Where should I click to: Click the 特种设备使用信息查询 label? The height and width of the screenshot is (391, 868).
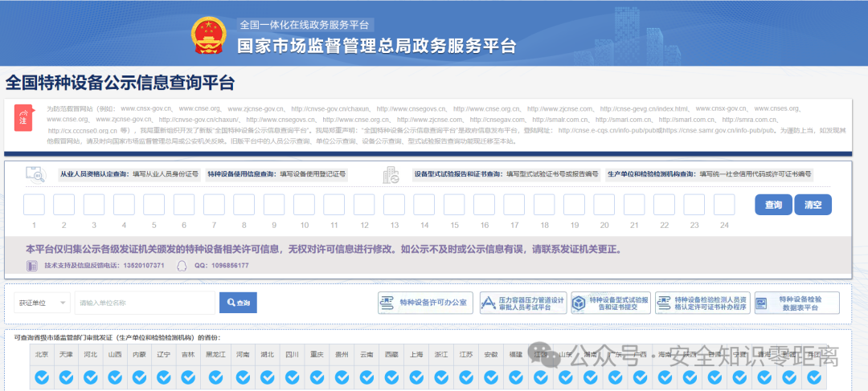[x=242, y=174]
